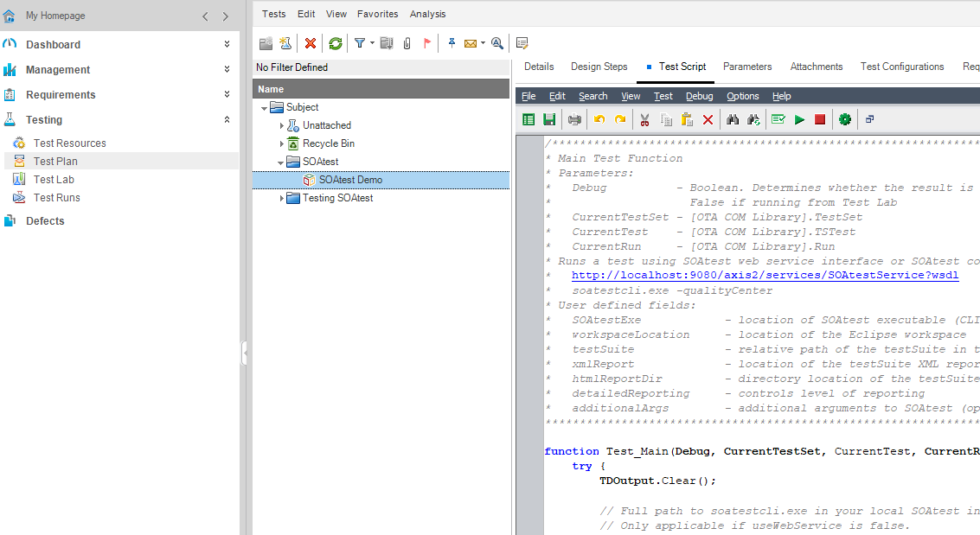This screenshot has width=980, height=535.
Task: Go to My Homepage
Action: tap(55, 16)
